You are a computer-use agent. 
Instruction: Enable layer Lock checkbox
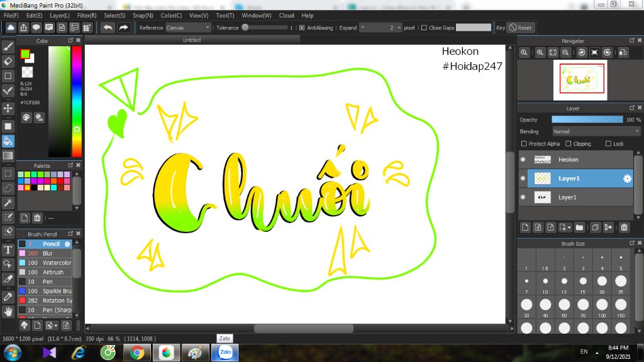pos(608,144)
